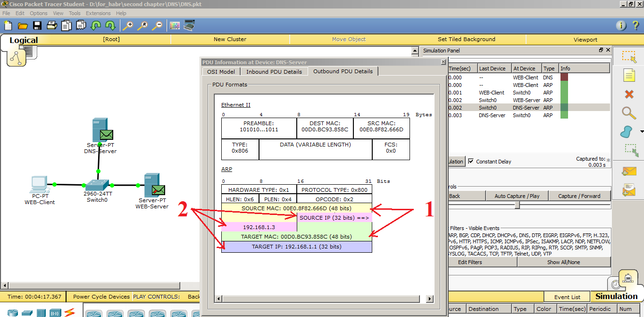Click the Paste toolbar icon
The height and width of the screenshot is (317, 644).
point(81,26)
